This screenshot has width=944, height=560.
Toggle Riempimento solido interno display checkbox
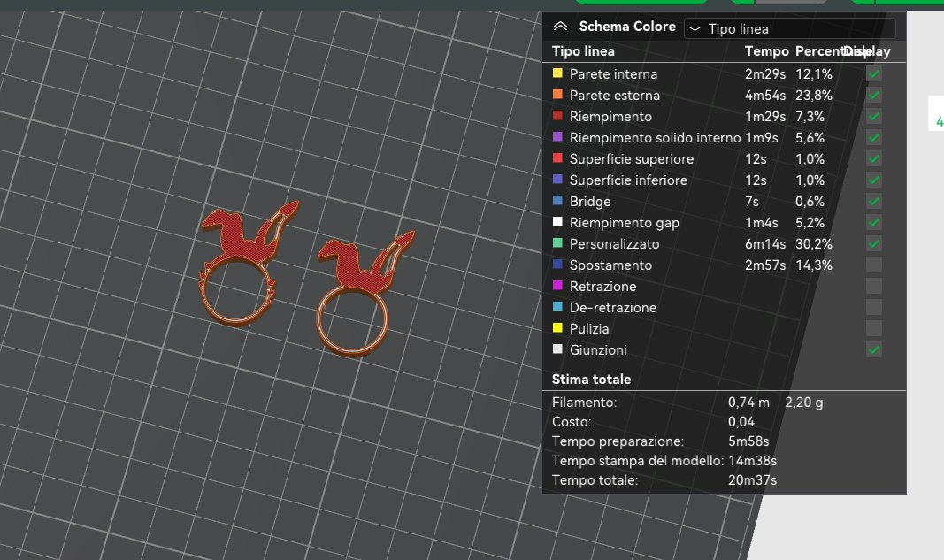874,137
